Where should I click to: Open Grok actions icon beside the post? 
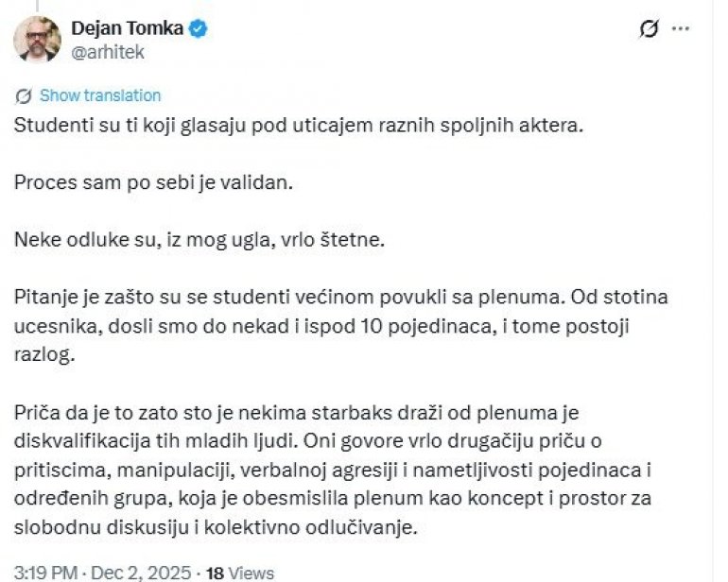pyautogui.click(x=649, y=29)
